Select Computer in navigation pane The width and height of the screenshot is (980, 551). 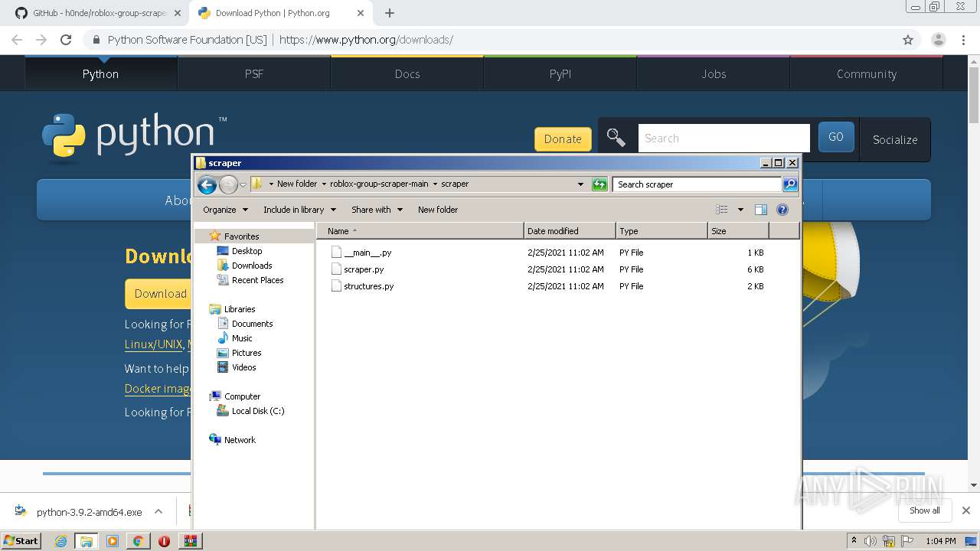[242, 396]
